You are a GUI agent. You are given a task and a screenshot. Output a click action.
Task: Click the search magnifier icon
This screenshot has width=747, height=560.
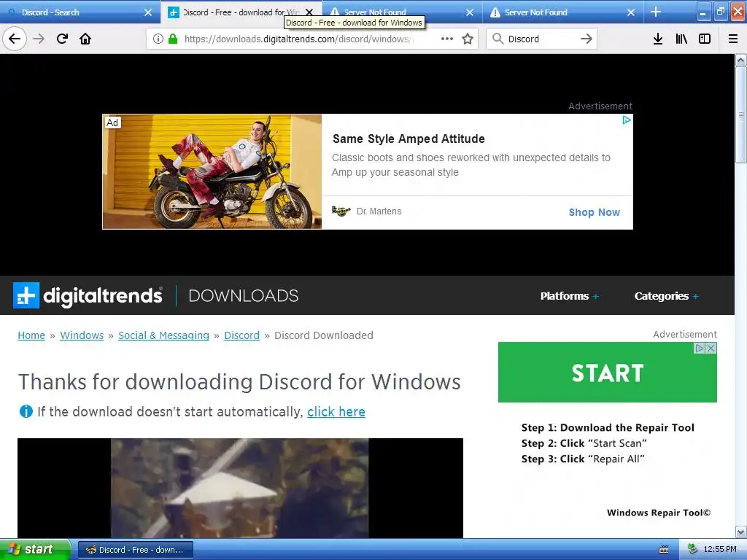[x=498, y=39]
